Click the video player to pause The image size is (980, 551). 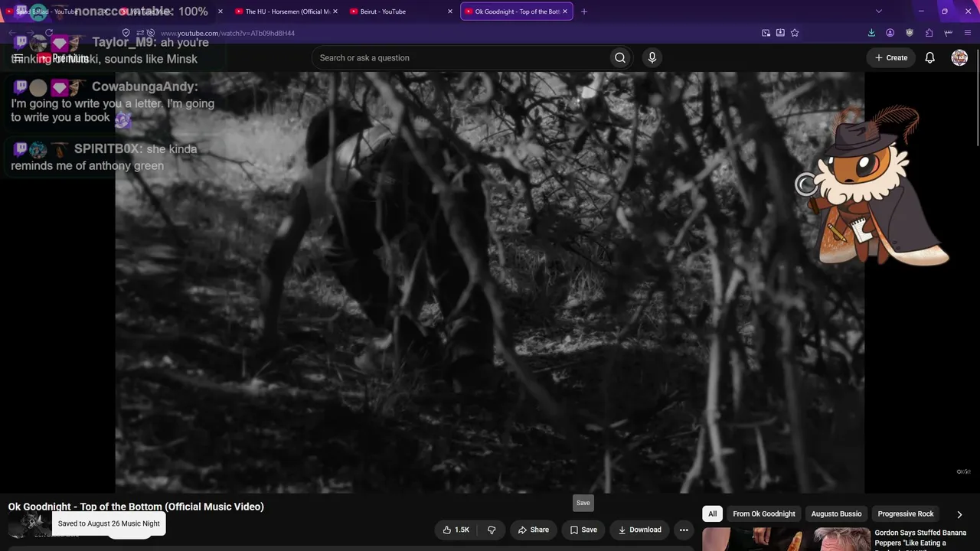490,282
